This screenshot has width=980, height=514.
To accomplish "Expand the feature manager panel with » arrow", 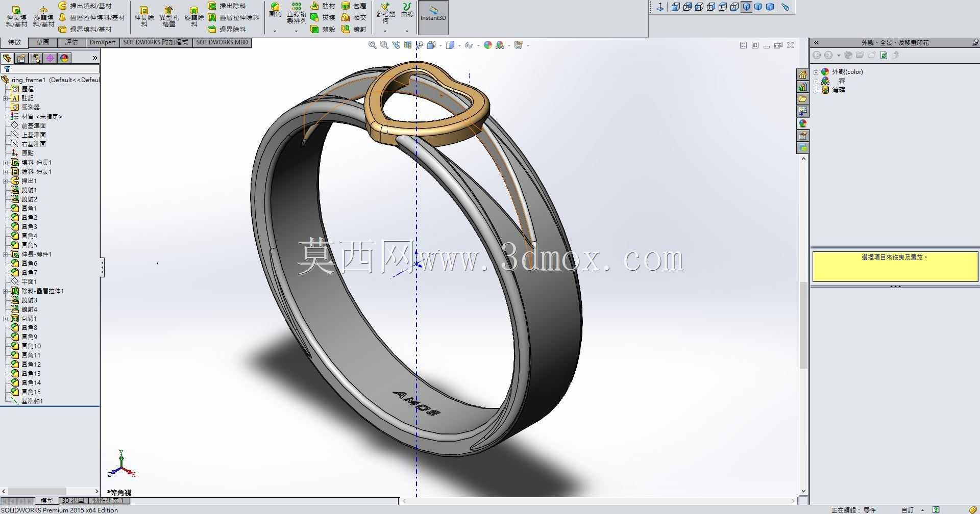I will [95, 58].
